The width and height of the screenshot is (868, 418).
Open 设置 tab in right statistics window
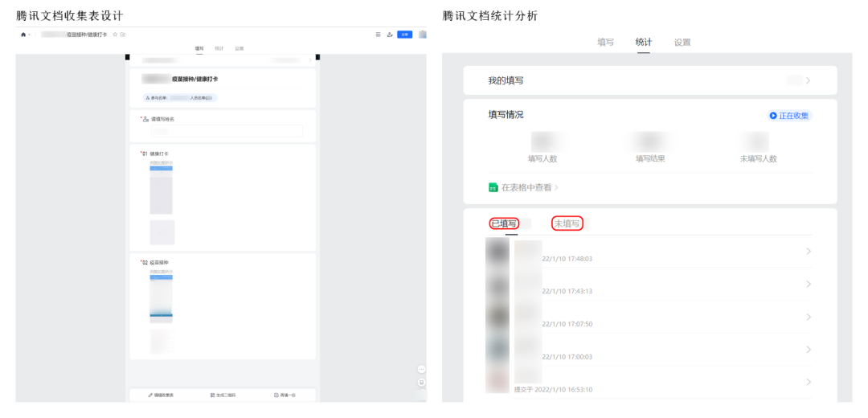682,42
